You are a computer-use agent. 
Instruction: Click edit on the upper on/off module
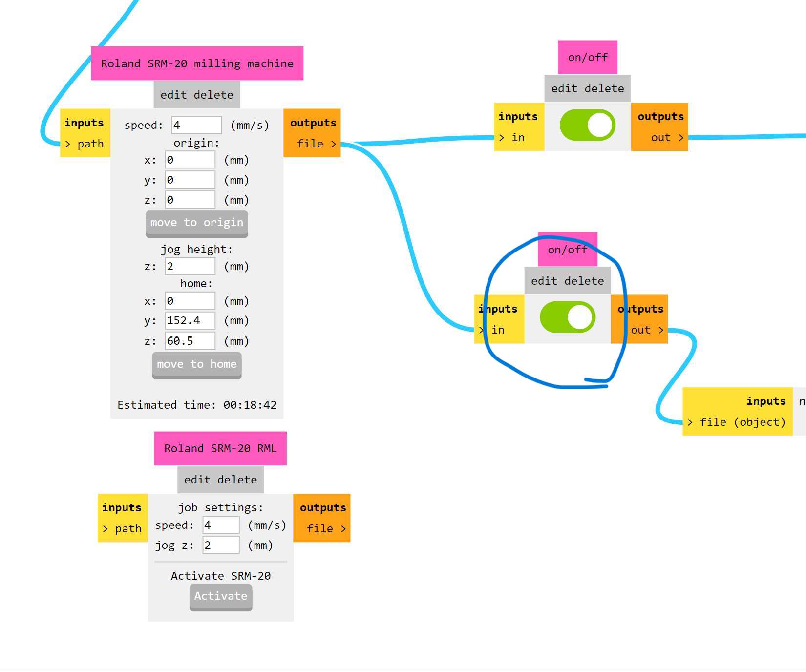[564, 88]
